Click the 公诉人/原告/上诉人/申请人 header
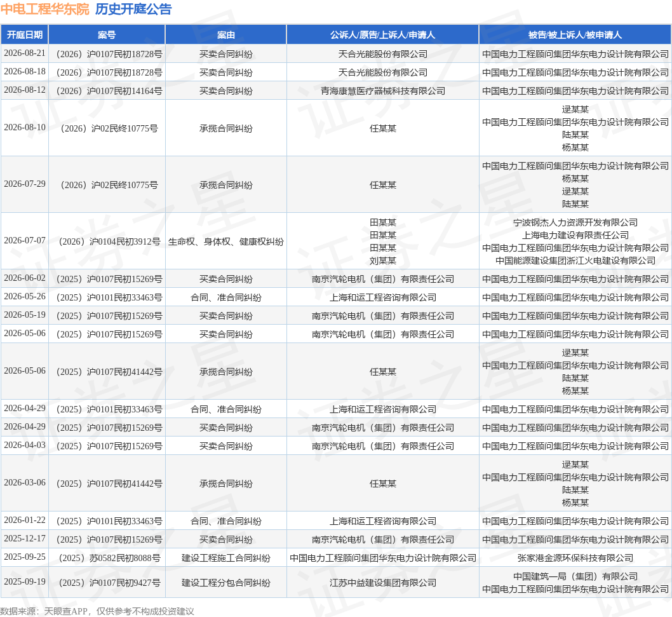The image size is (672, 617). [383, 35]
